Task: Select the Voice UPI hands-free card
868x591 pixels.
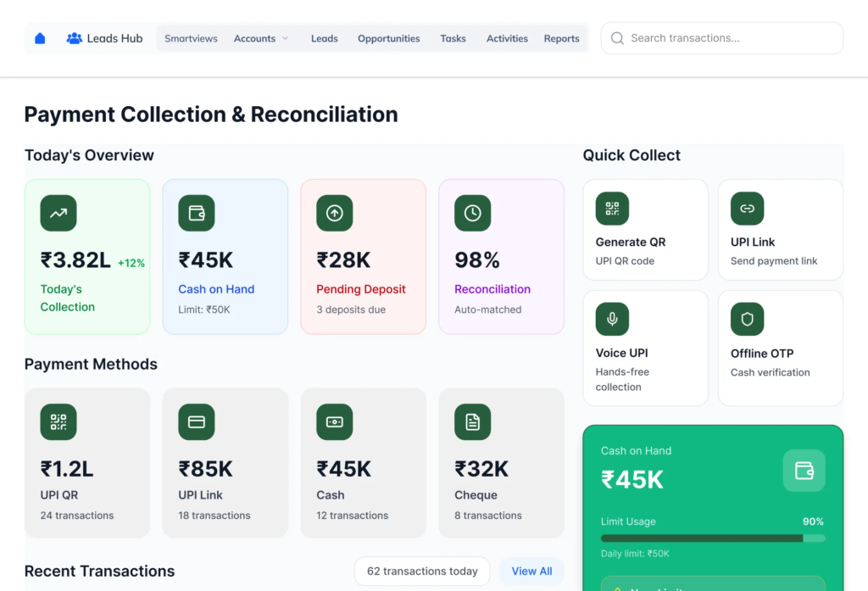Action: [x=645, y=348]
